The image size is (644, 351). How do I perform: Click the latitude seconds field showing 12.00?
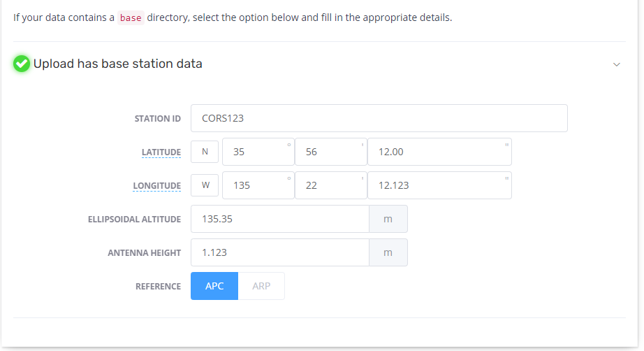[439, 152]
